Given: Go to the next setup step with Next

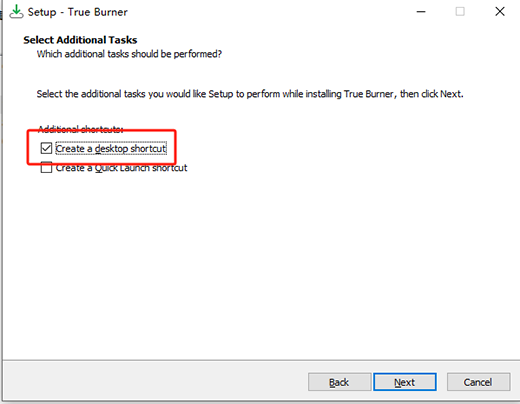Looking at the screenshot, I should pyautogui.click(x=405, y=382).
